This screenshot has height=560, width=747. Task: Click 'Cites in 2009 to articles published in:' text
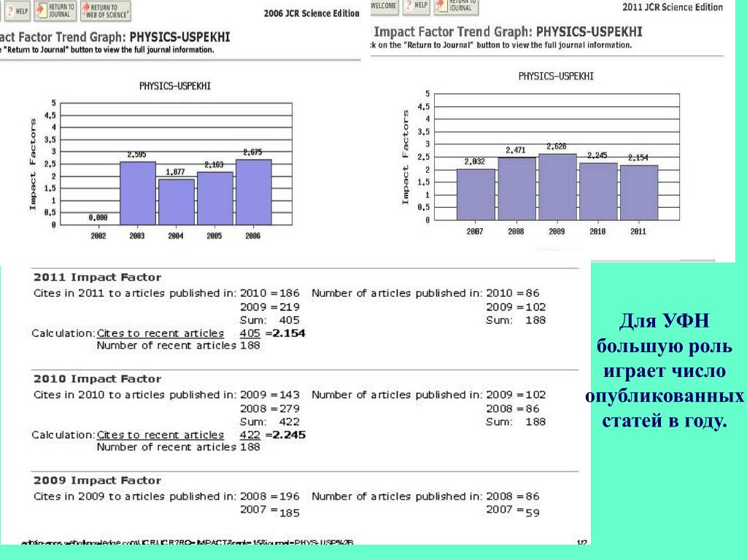(134, 496)
